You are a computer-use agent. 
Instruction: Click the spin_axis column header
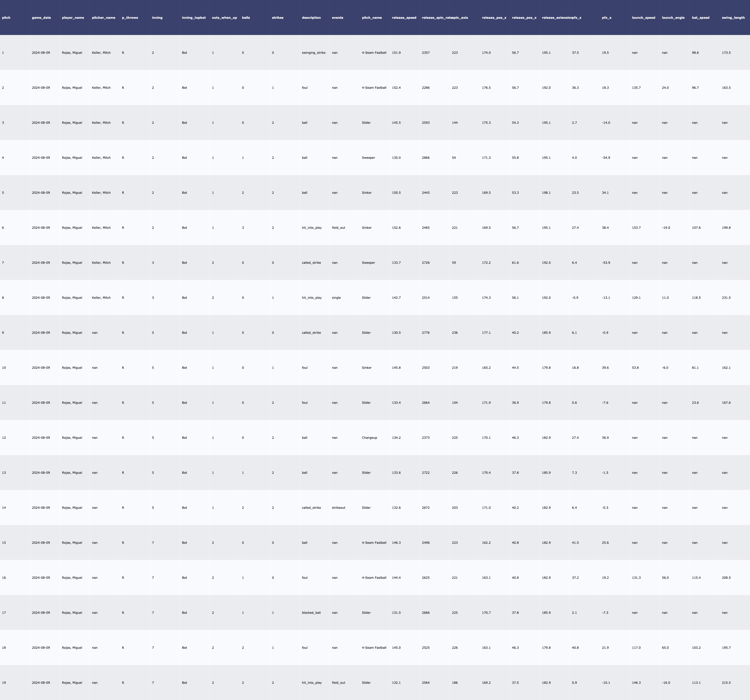[x=460, y=18]
